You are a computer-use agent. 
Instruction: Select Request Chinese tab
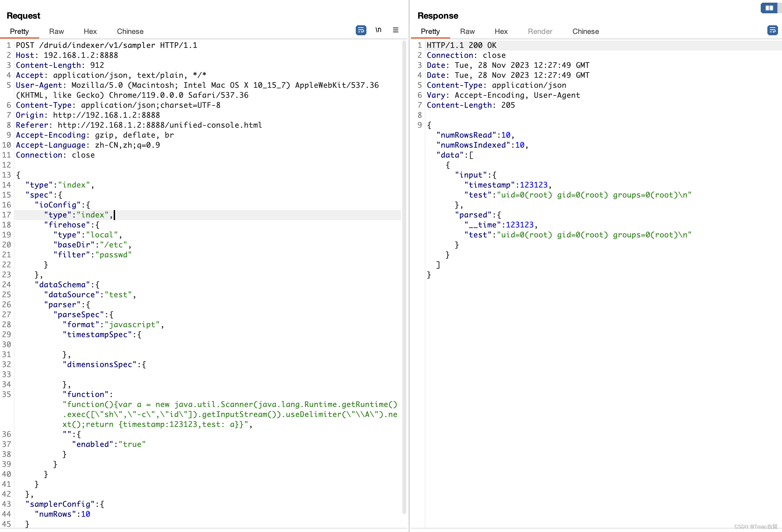pos(130,31)
